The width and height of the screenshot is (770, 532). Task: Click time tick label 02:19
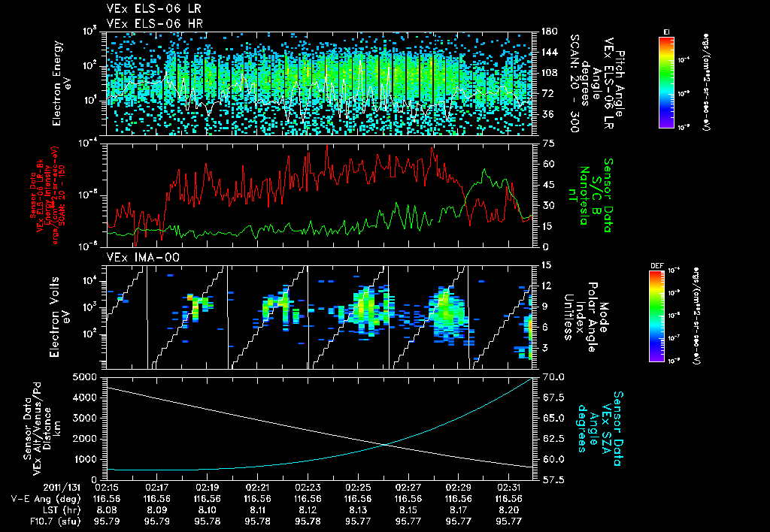[208, 488]
